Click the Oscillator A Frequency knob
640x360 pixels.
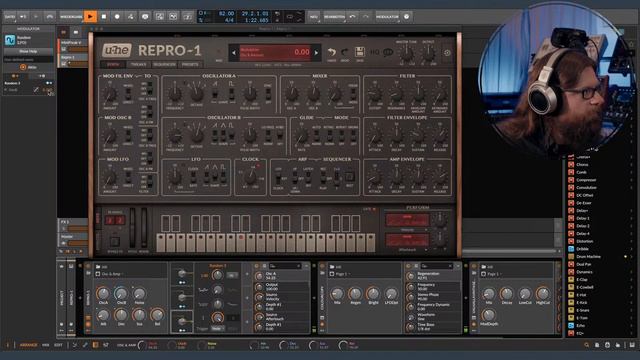pos(175,93)
